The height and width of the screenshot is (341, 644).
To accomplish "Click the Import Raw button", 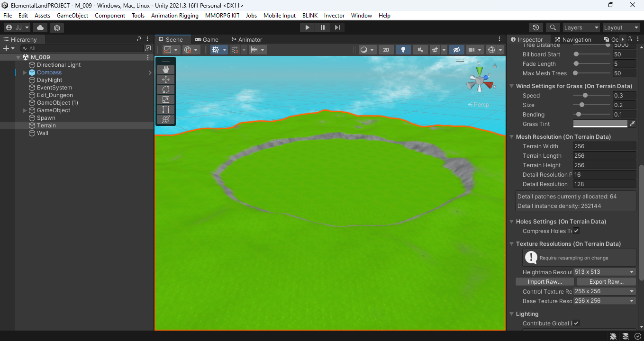I will (x=544, y=281).
